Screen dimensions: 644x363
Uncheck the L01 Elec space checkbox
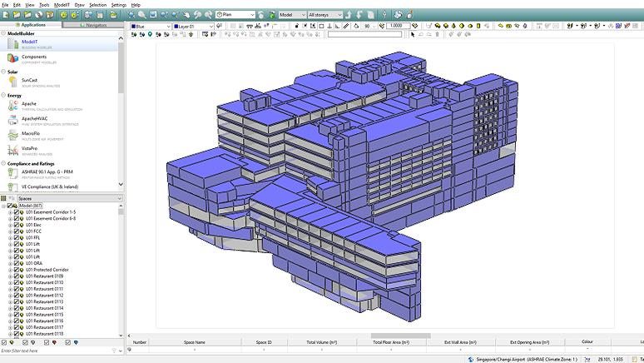click(17, 225)
